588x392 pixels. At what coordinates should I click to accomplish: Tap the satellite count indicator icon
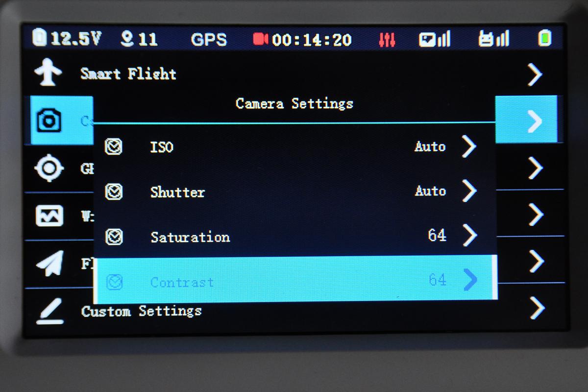[x=127, y=39]
